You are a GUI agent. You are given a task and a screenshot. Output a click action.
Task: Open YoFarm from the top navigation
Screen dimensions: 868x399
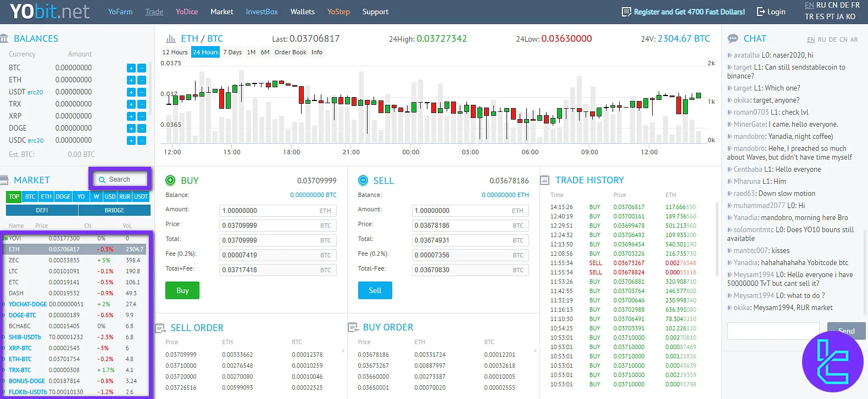pyautogui.click(x=120, y=12)
